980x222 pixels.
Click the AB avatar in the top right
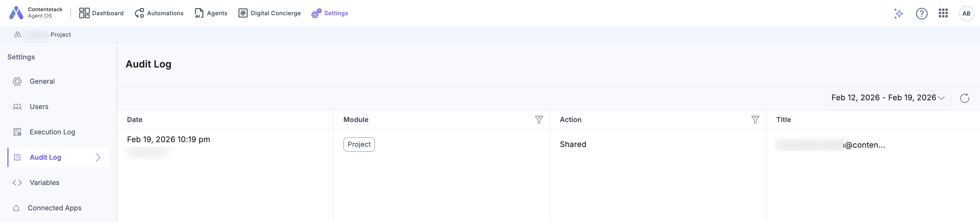point(967,13)
